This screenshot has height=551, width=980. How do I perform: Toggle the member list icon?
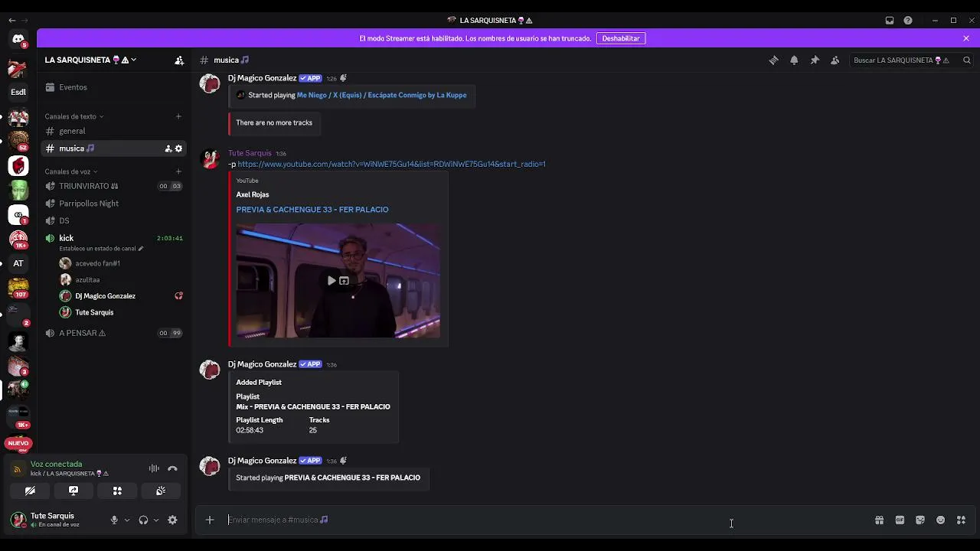(x=835, y=60)
